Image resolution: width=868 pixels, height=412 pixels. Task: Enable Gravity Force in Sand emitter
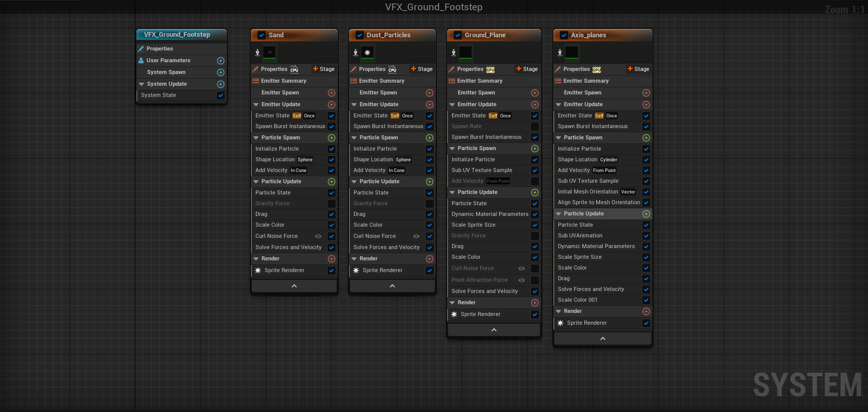tap(331, 204)
